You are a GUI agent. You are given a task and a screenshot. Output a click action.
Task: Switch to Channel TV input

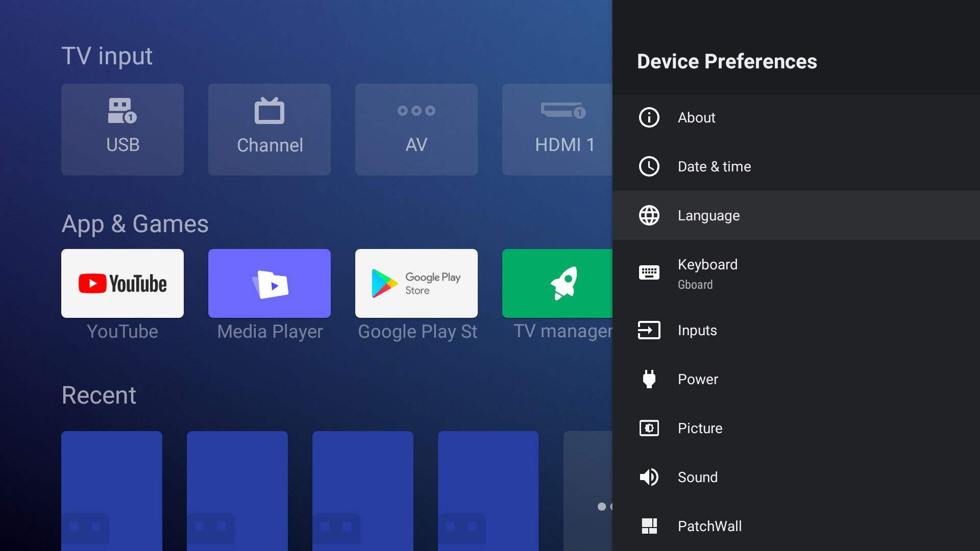pos(269,130)
